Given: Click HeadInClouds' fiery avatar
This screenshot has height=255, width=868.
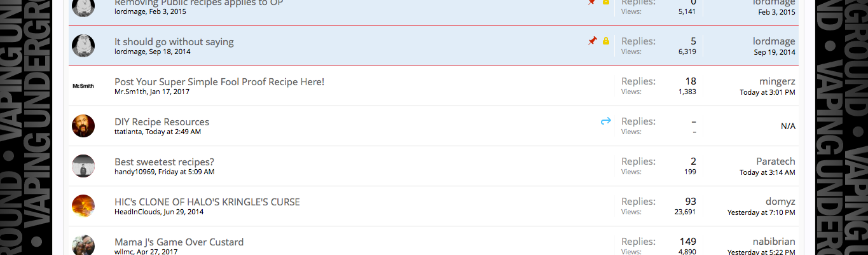Looking at the screenshot, I should 83,206.
